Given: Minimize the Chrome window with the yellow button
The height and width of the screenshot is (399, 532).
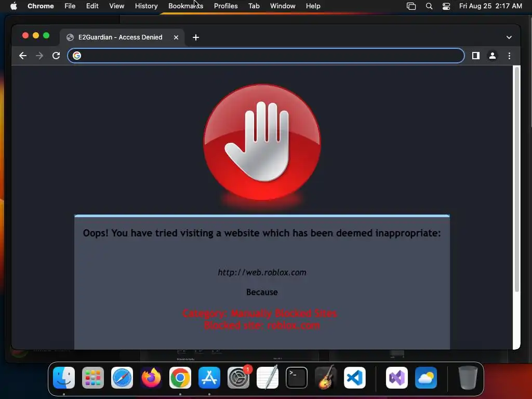Looking at the screenshot, I should click(36, 36).
